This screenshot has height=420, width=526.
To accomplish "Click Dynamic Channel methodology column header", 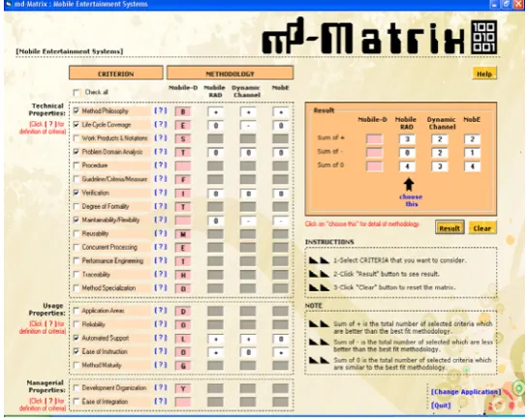I will click(246, 91).
